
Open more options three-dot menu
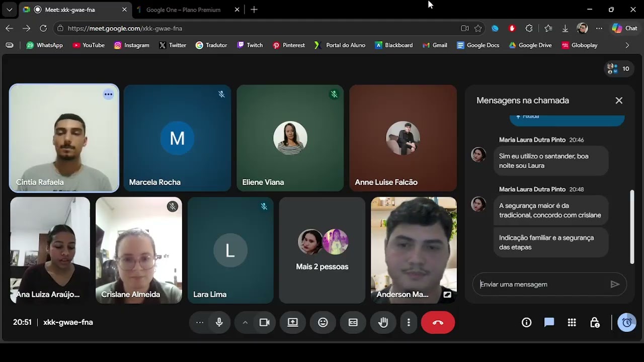pyautogui.click(x=409, y=322)
